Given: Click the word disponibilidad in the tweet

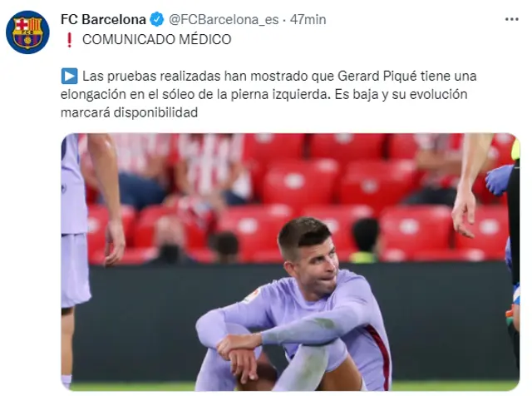Looking at the screenshot, I should coord(155,112).
